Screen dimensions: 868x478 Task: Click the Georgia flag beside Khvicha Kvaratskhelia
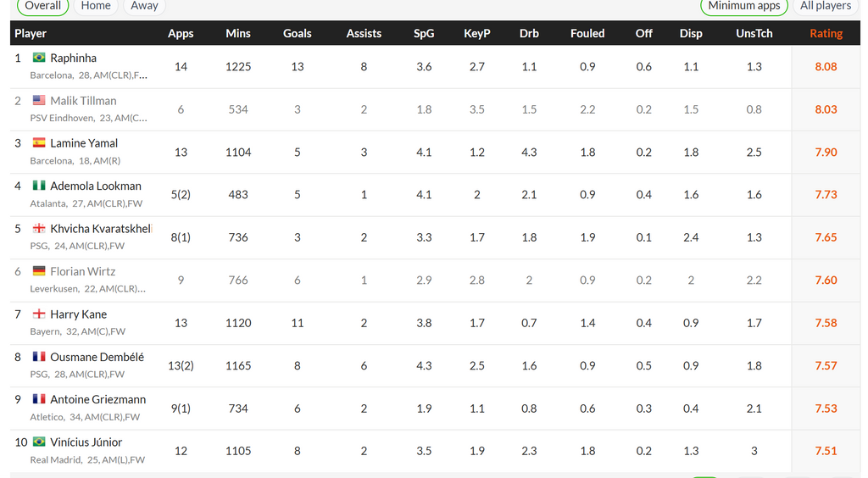[x=38, y=229]
